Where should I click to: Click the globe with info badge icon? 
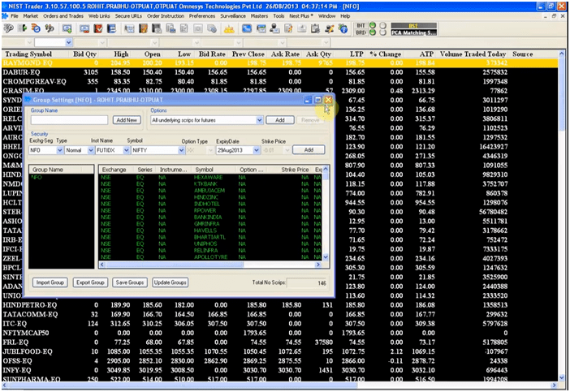tap(343, 28)
